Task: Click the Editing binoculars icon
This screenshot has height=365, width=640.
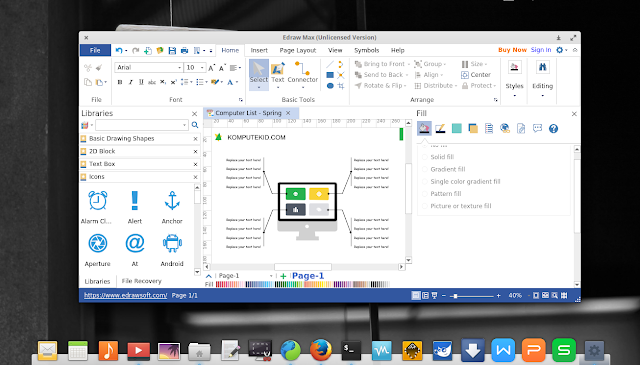Action: pos(542,67)
